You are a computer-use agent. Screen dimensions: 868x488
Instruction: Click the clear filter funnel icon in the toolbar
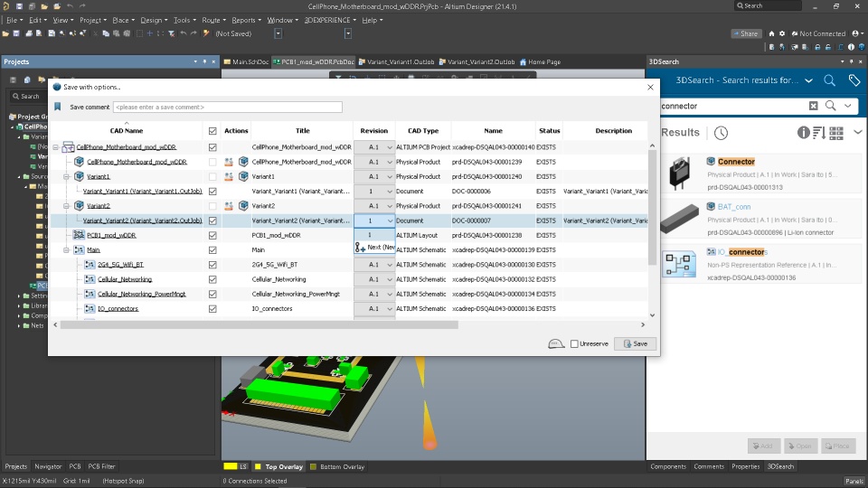(172, 33)
